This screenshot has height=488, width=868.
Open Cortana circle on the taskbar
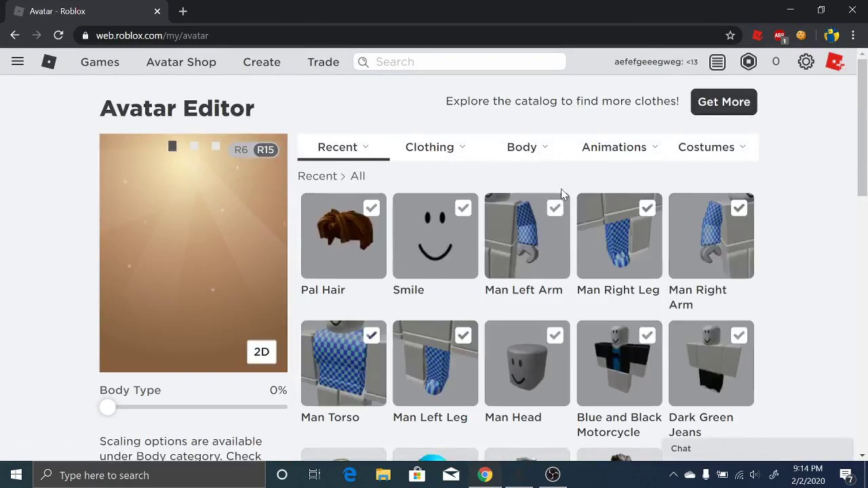coord(282,475)
